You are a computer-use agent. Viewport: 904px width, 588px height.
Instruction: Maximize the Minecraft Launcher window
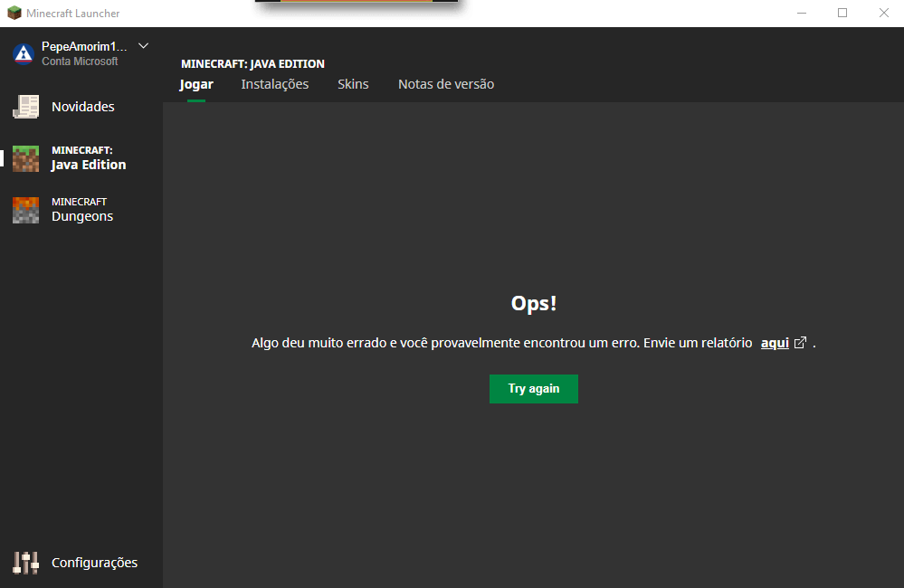pos(842,13)
